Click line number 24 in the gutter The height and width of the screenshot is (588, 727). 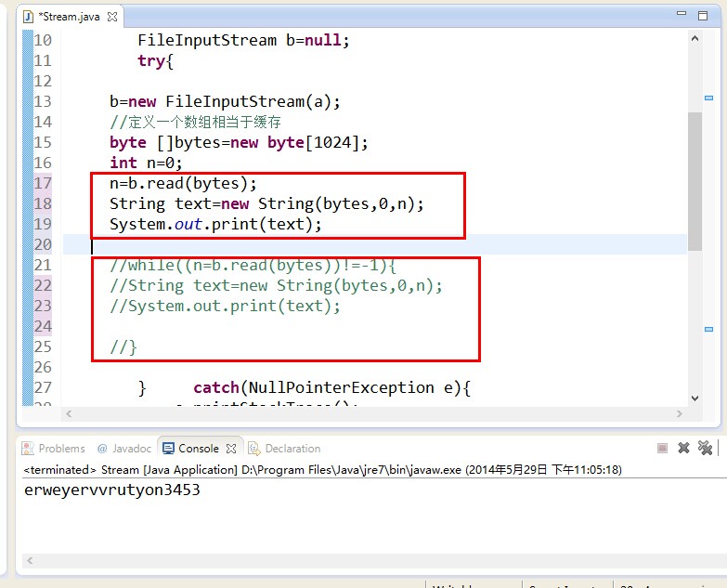(x=43, y=326)
